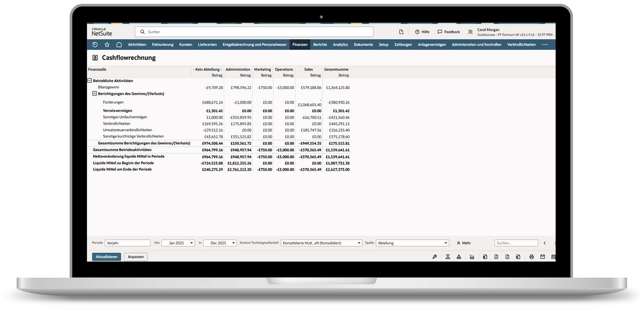The image size is (644, 311).
Task: Click the Anpassen button
Action: 136,257
